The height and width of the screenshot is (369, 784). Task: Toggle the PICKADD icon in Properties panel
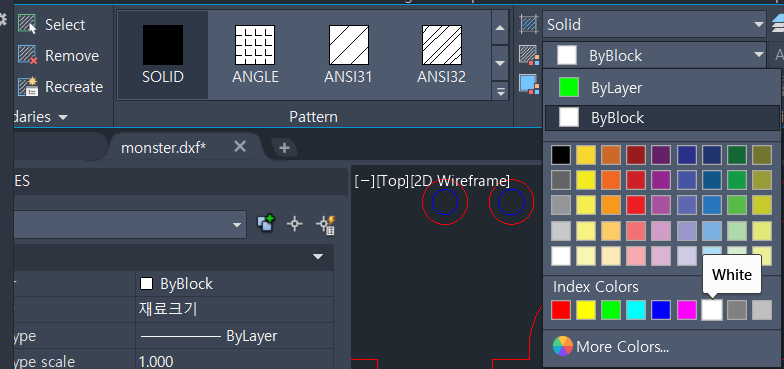(266, 224)
